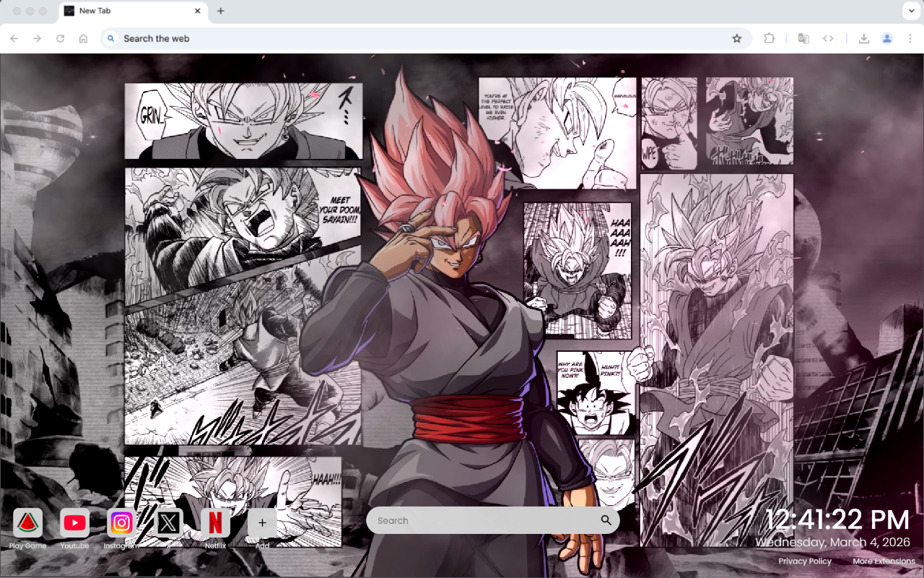
Task: Close the New Tab tab
Action: coord(198,11)
